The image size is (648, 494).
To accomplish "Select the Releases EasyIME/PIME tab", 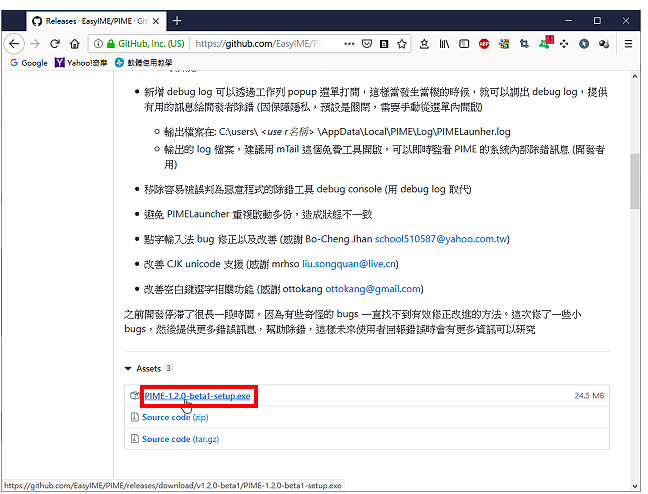I will 97,21.
